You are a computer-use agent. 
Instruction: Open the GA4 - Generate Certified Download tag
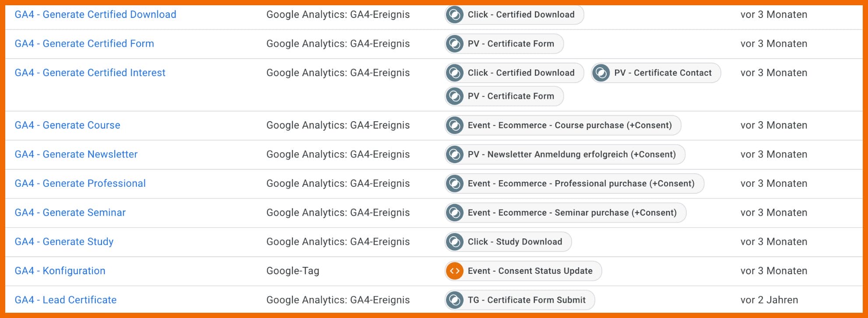pyautogui.click(x=95, y=14)
